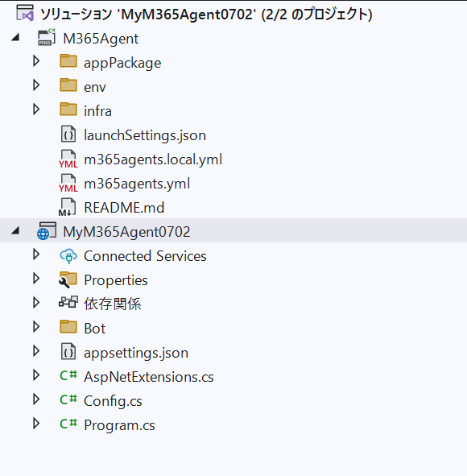
Task: Select the appPackage folder name
Action: [x=122, y=63]
